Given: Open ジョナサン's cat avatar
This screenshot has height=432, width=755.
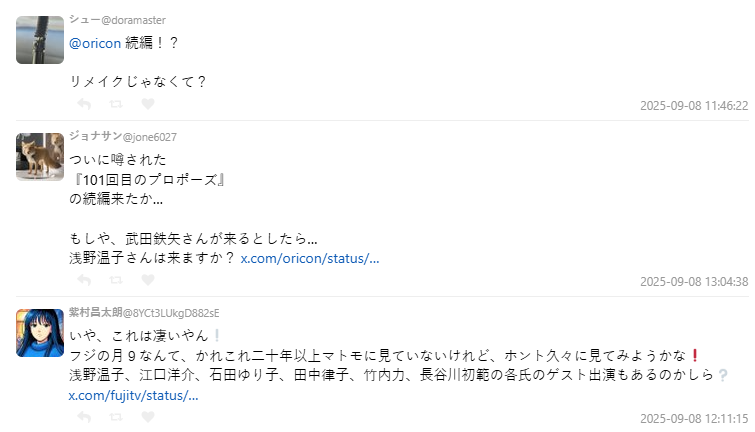Looking at the screenshot, I should coord(40,157).
